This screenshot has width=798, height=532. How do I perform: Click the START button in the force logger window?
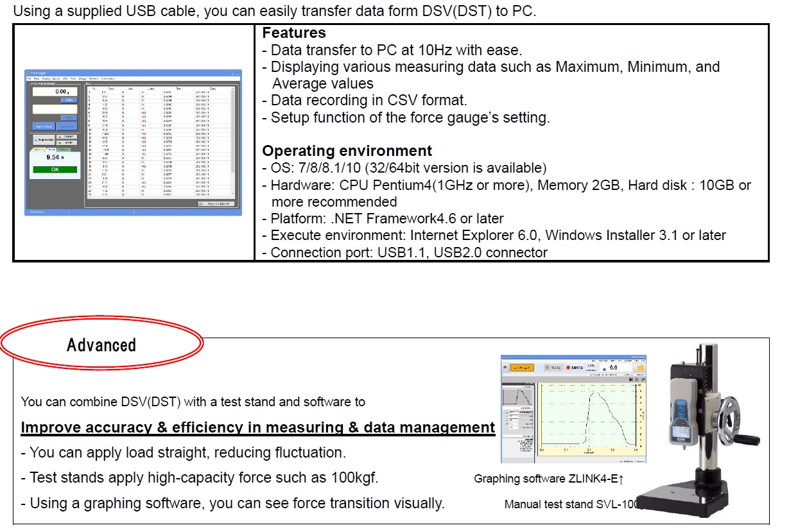67,137
